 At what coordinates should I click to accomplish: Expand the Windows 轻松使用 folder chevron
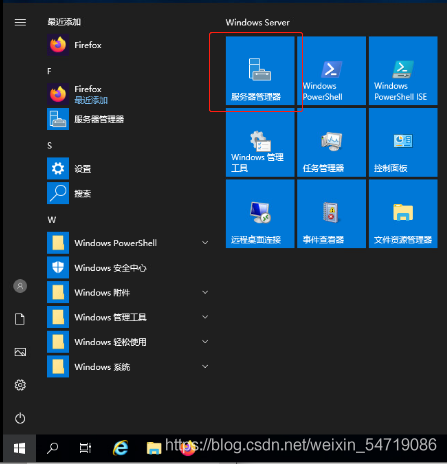pos(205,342)
